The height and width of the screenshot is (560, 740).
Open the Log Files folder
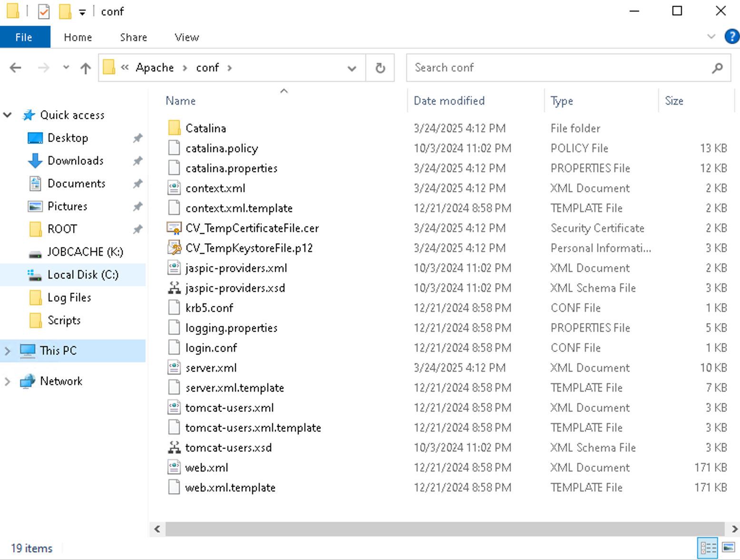pos(69,298)
